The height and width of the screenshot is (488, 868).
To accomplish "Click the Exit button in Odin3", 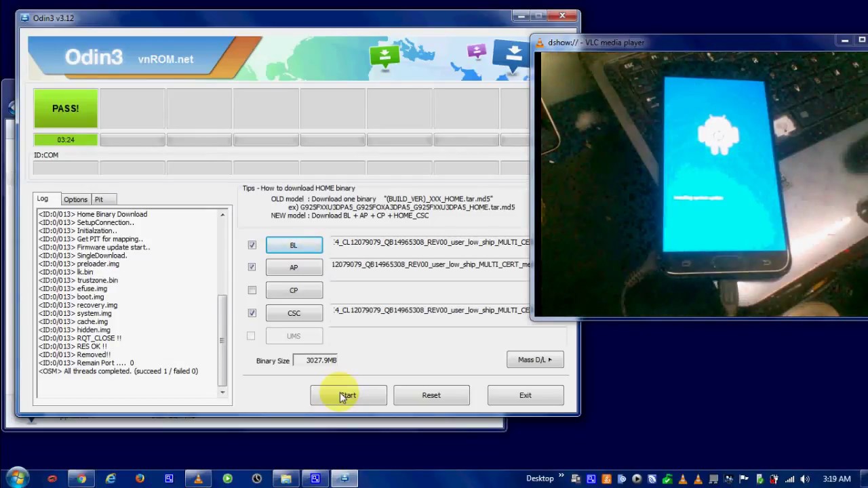I will (526, 395).
